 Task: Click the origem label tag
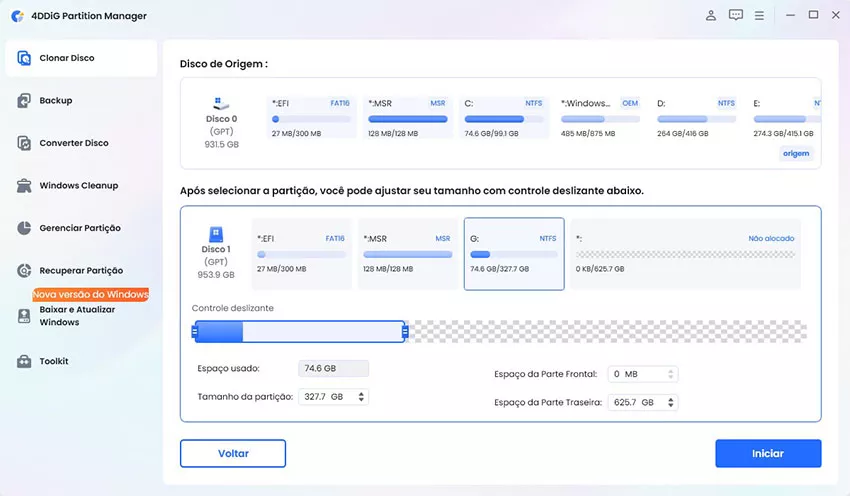click(796, 153)
